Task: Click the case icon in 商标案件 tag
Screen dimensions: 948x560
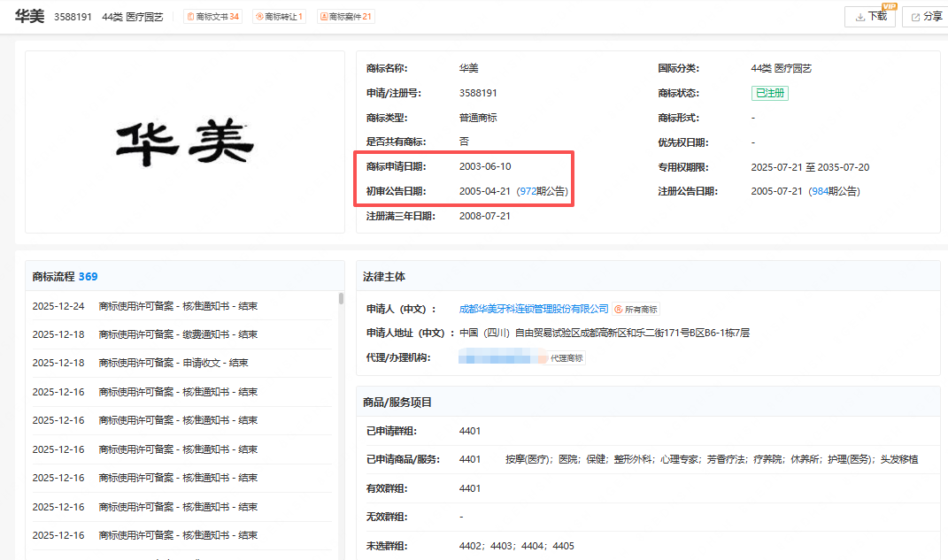Action: [x=324, y=16]
